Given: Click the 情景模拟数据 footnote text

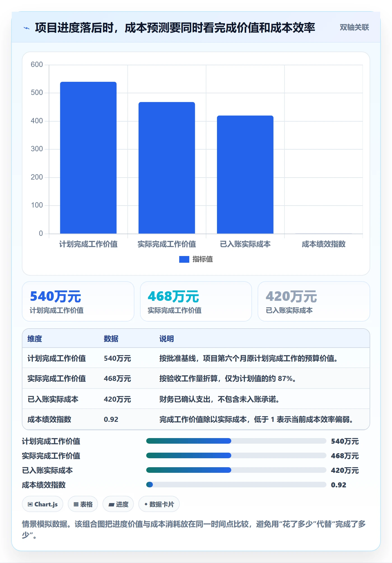Looking at the screenshot, I should tap(194, 529).
